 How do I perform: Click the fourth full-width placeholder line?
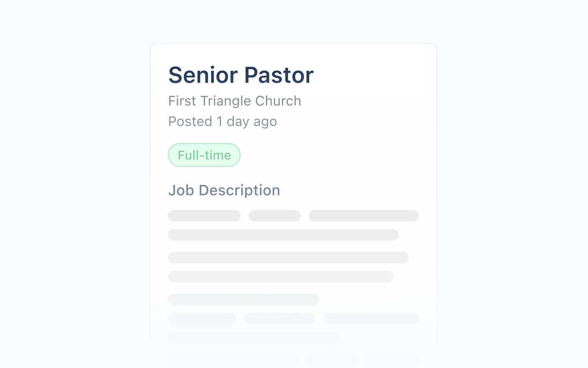click(281, 277)
